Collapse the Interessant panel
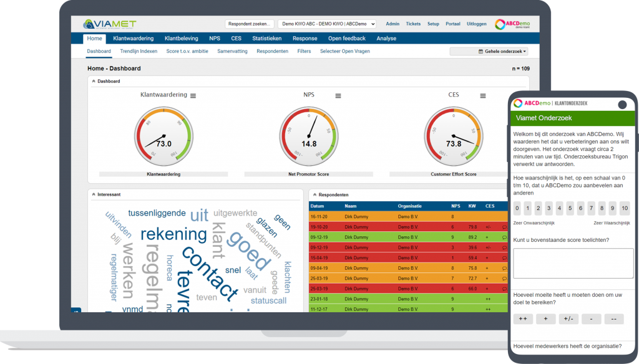 click(x=94, y=194)
